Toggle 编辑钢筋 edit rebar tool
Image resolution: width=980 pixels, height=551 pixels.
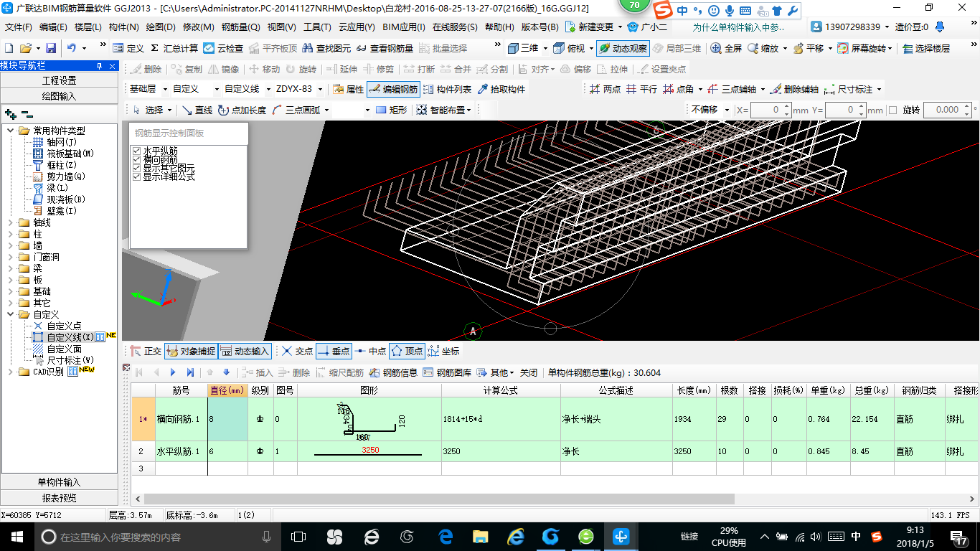pos(392,89)
